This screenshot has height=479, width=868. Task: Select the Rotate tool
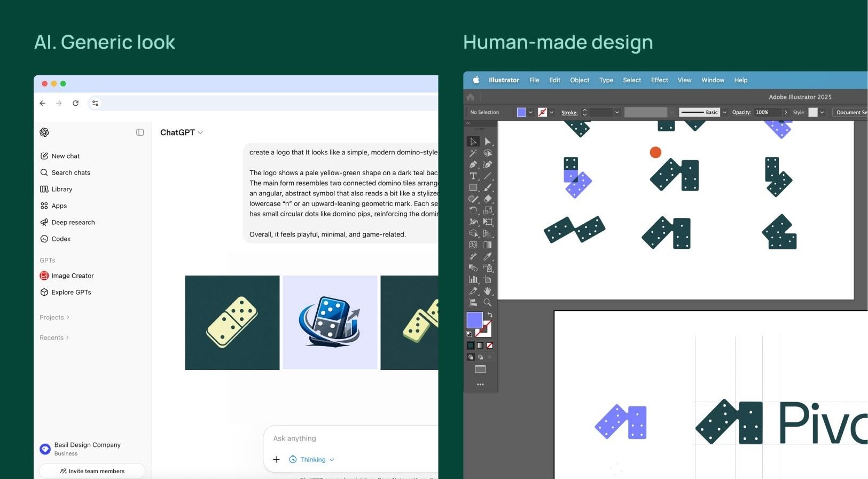pyautogui.click(x=473, y=210)
